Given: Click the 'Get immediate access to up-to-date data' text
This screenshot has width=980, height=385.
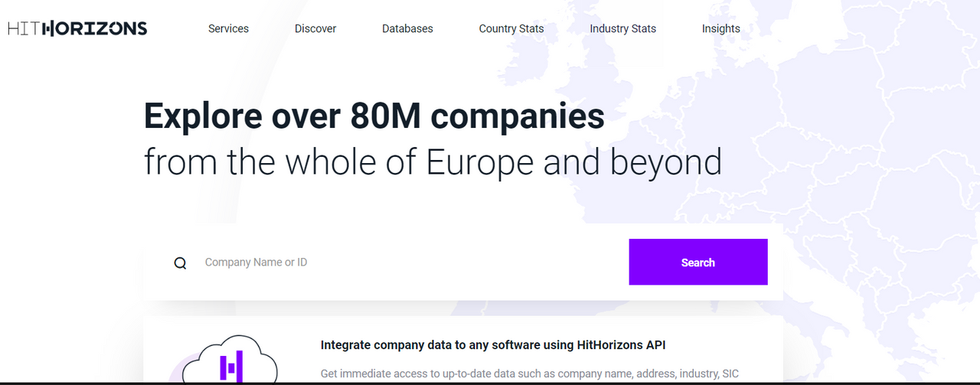Looking at the screenshot, I should point(530,374).
